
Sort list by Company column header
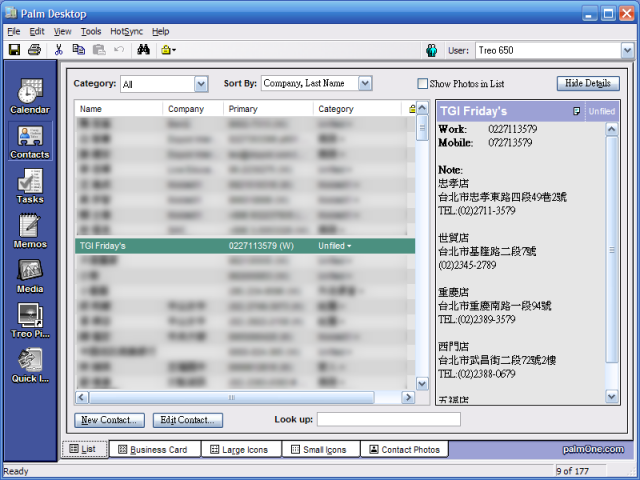(x=193, y=109)
